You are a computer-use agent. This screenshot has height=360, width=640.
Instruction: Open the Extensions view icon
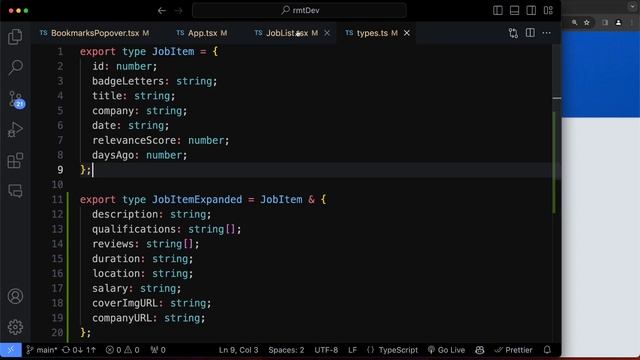[x=15, y=160]
